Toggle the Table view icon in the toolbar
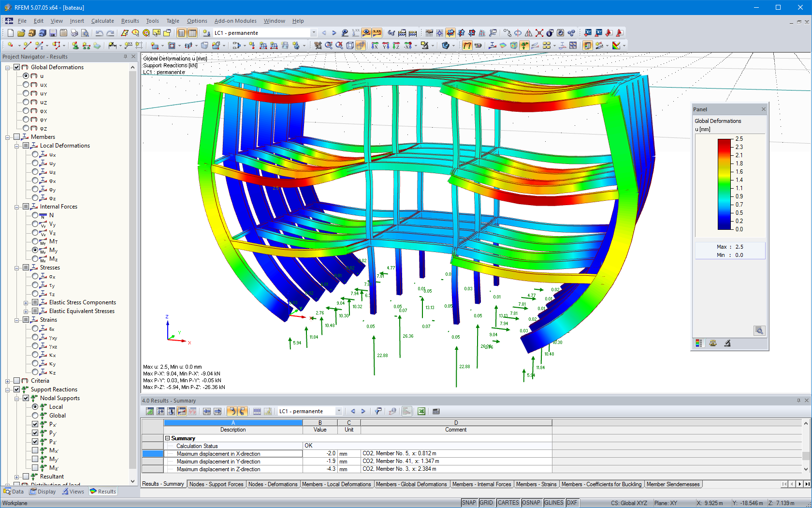The image size is (812, 508). tap(192, 33)
